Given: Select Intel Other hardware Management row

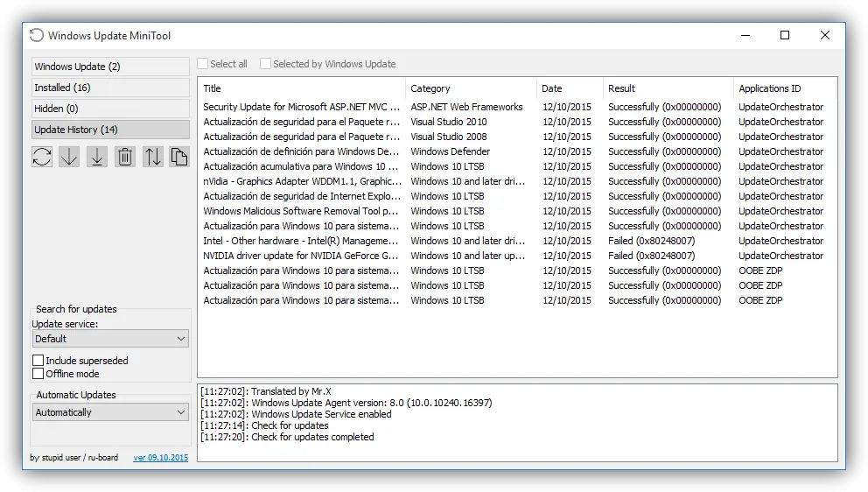Looking at the screenshot, I should [516, 241].
